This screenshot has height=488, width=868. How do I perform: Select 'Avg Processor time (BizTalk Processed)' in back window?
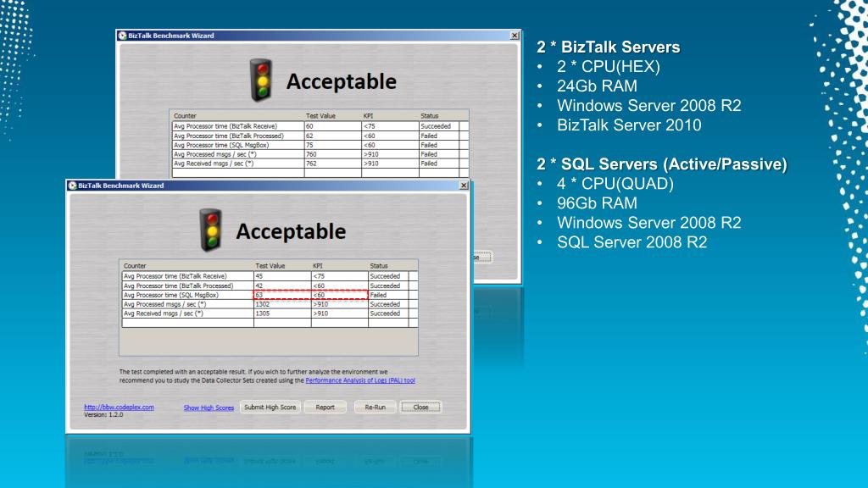pos(229,136)
